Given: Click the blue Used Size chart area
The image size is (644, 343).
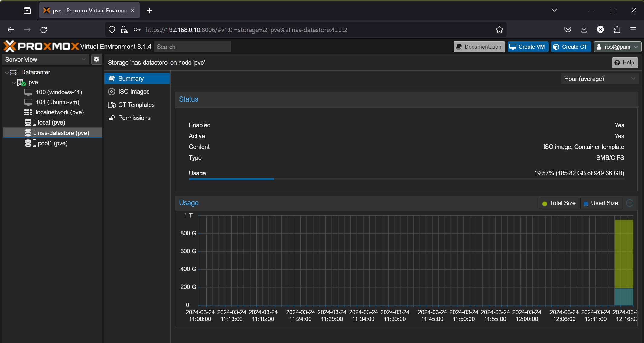Looking at the screenshot, I should point(624,297).
